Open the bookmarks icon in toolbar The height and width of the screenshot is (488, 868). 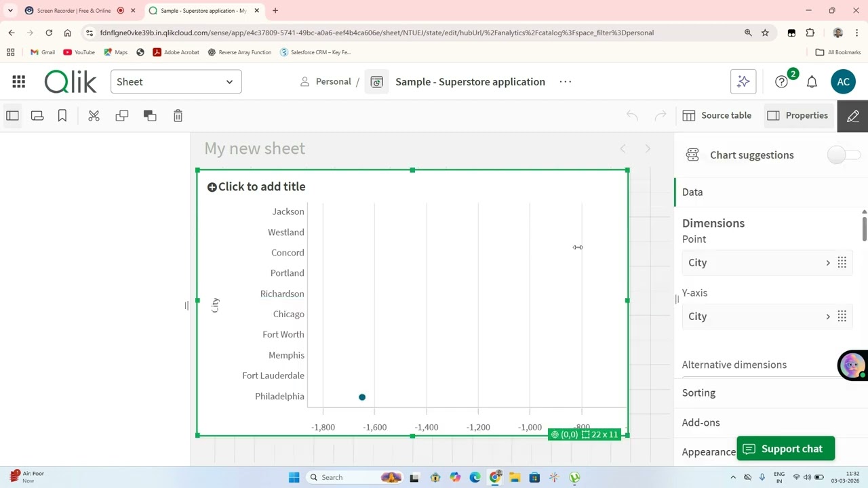click(62, 116)
